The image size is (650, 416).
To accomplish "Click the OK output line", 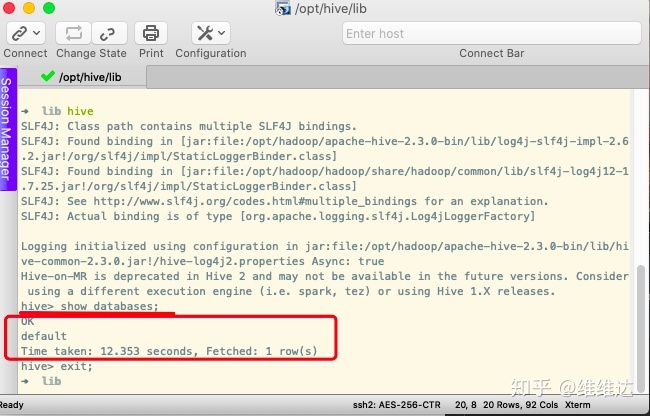I will pos(27,321).
